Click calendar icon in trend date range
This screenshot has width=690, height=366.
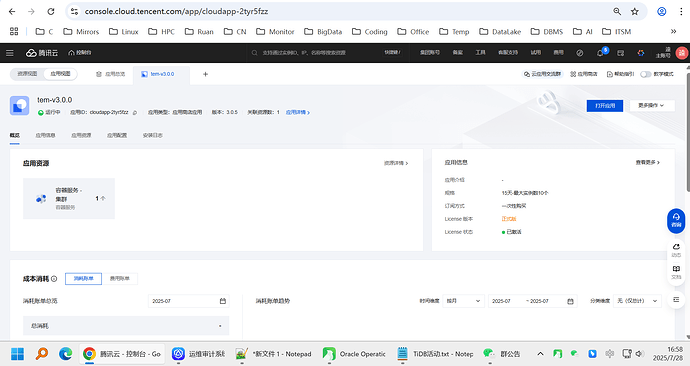coord(570,301)
